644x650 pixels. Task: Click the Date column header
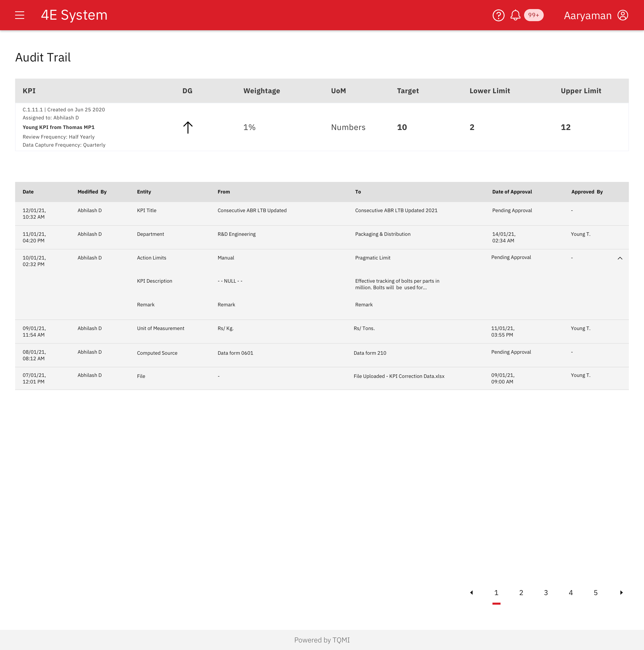pos(28,192)
